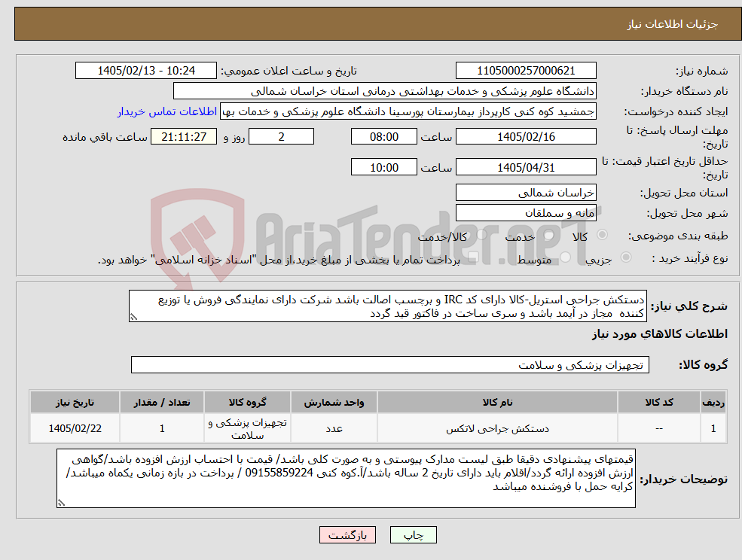Click the table cell تجهیزات پزشکی و سلامت

(x=248, y=428)
